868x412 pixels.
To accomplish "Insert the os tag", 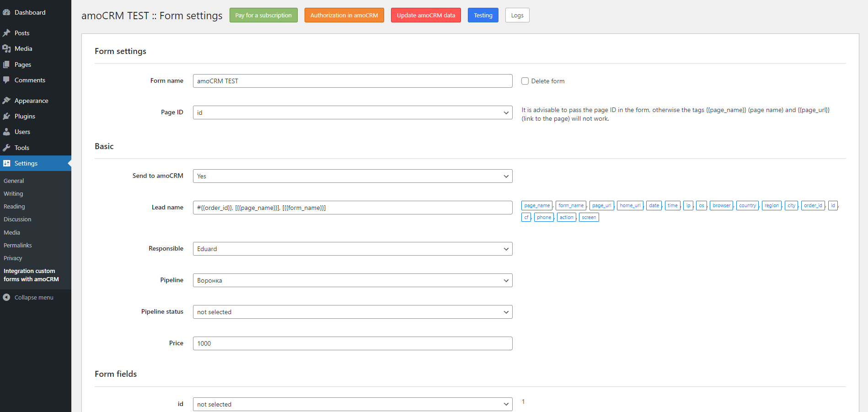I will pos(702,205).
